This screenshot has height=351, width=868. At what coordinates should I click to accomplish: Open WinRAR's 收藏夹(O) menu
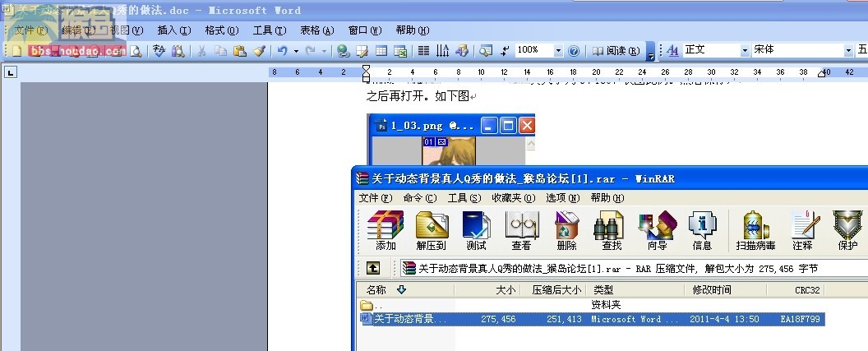[513, 197]
